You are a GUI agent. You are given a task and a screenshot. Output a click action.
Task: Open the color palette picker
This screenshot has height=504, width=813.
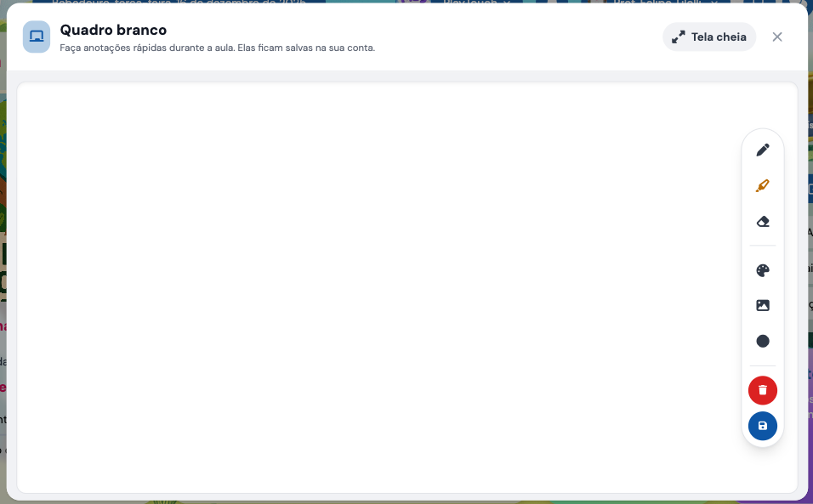(763, 271)
